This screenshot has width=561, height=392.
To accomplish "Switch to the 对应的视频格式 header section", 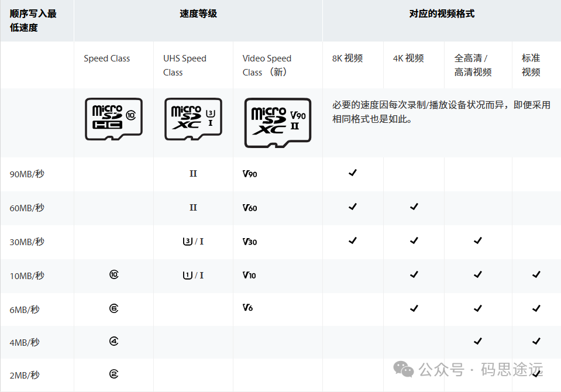I will coord(440,13).
